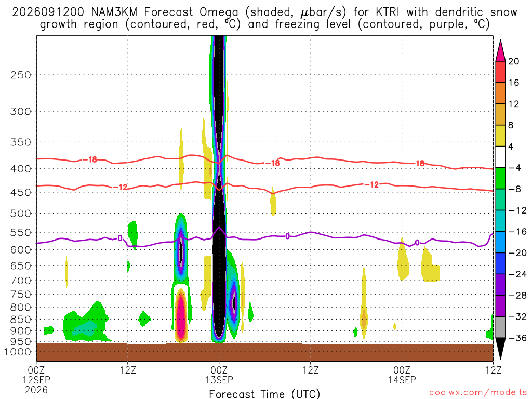
Task: Click the Forecast Time (UTC) axis title
Action: [264, 394]
